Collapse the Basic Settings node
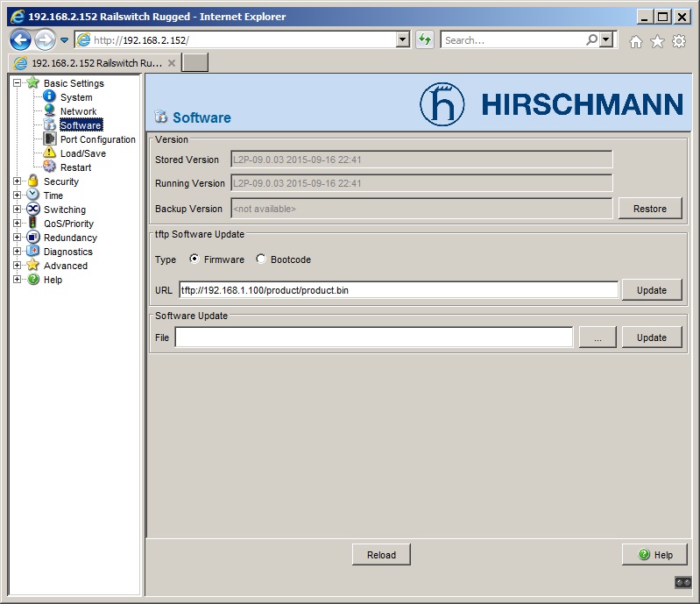700x604 pixels. [x=17, y=82]
